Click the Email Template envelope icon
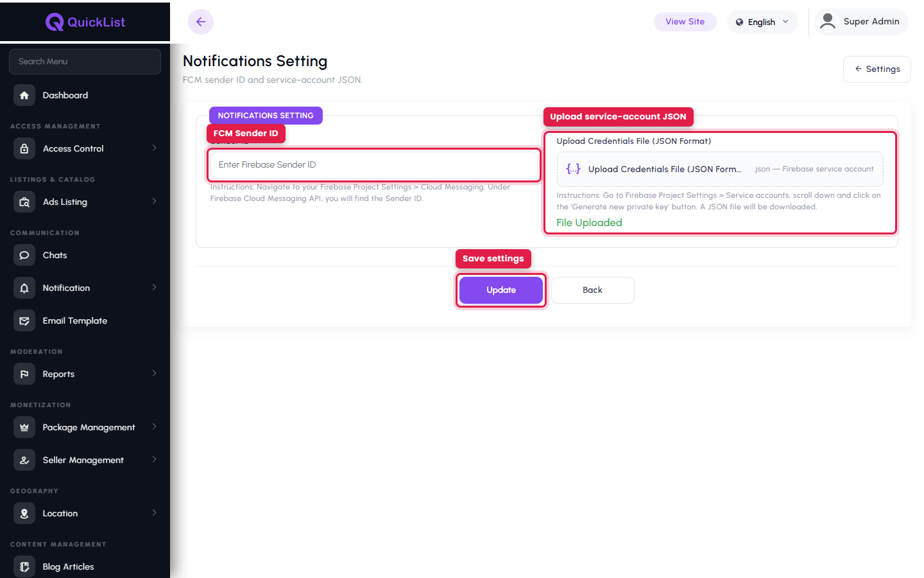Screen dimensions: 924x578 point(24,320)
